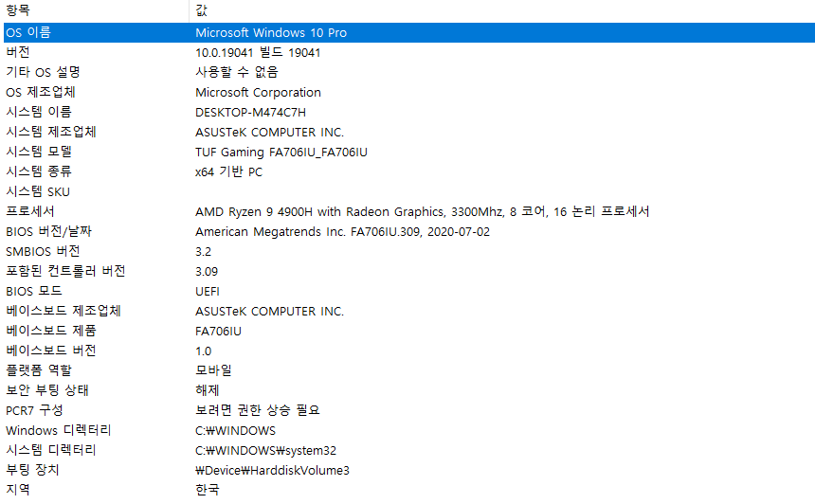Click the C:\WINDOWS value
The image size is (815, 504).
tap(235, 431)
